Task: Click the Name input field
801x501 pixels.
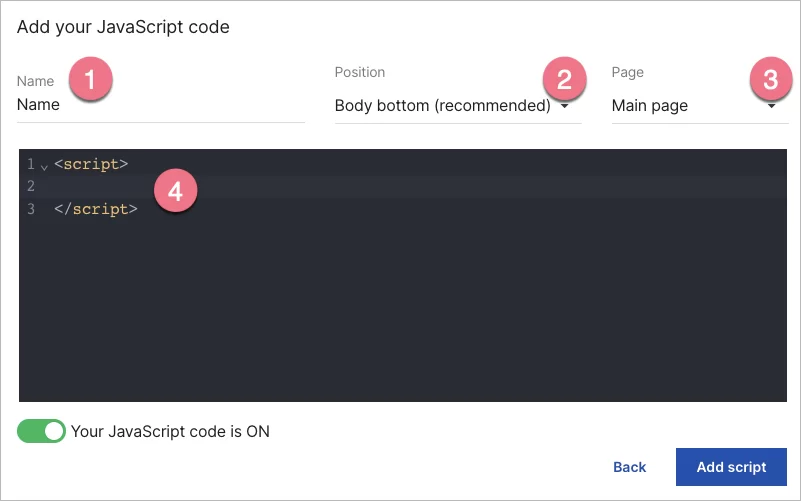Action: tap(160, 105)
